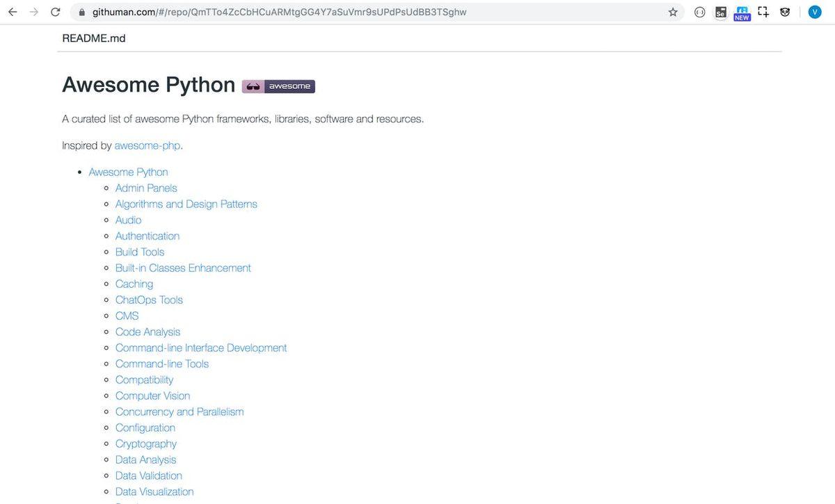This screenshot has width=835, height=504.
Task: Open the CMS link
Action: coord(127,316)
